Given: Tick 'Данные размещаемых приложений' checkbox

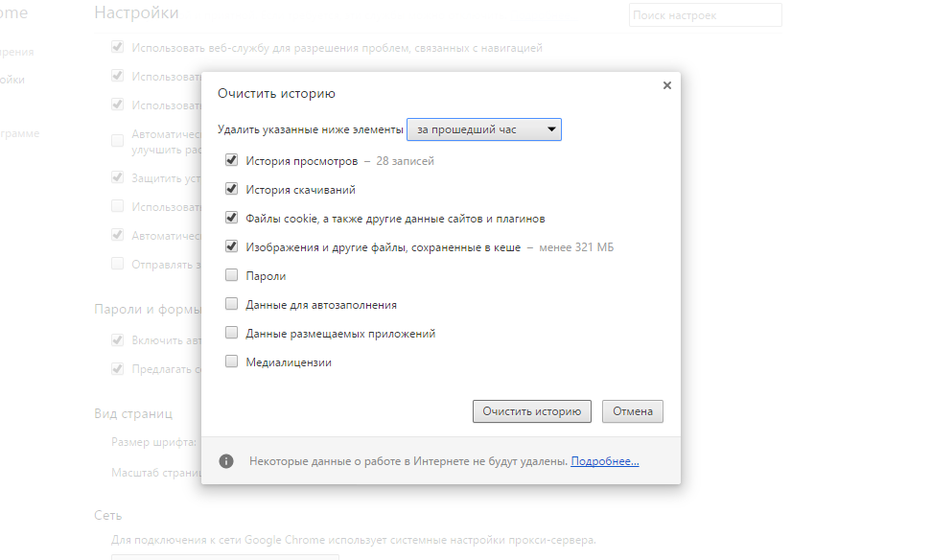Looking at the screenshot, I should (232, 333).
